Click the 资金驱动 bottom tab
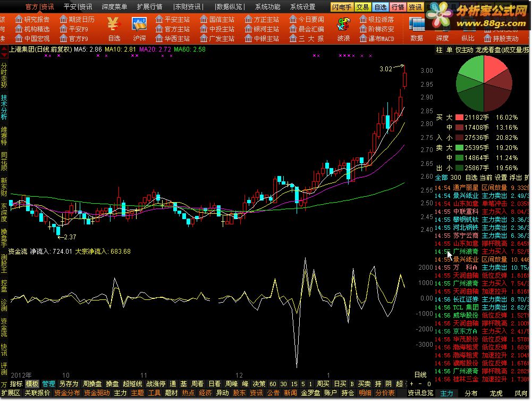The height and width of the screenshot is (401, 532). coord(97,393)
